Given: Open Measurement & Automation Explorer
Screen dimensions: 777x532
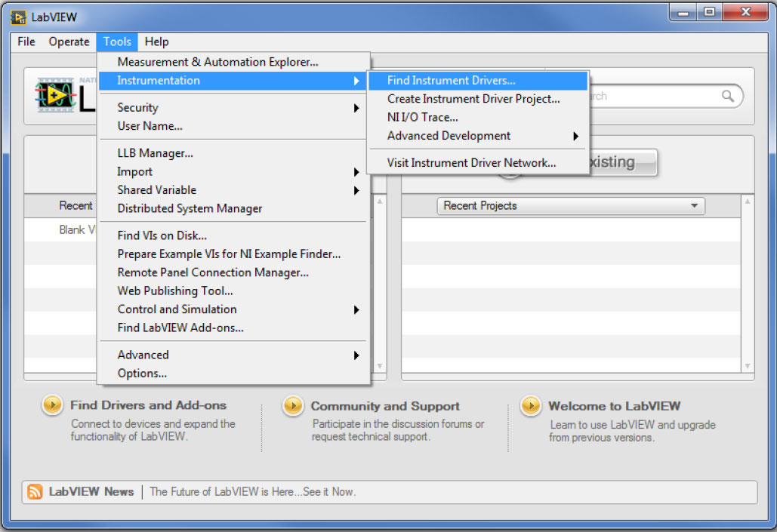Looking at the screenshot, I should (217, 62).
